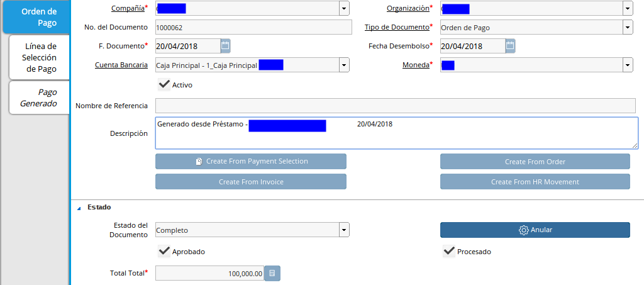Click the Nombre de Referencia input field
This screenshot has height=285, width=644.
click(395, 106)
